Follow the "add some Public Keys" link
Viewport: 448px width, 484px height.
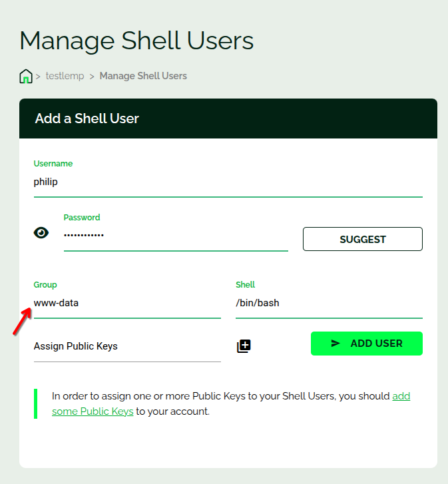(93, 411)
